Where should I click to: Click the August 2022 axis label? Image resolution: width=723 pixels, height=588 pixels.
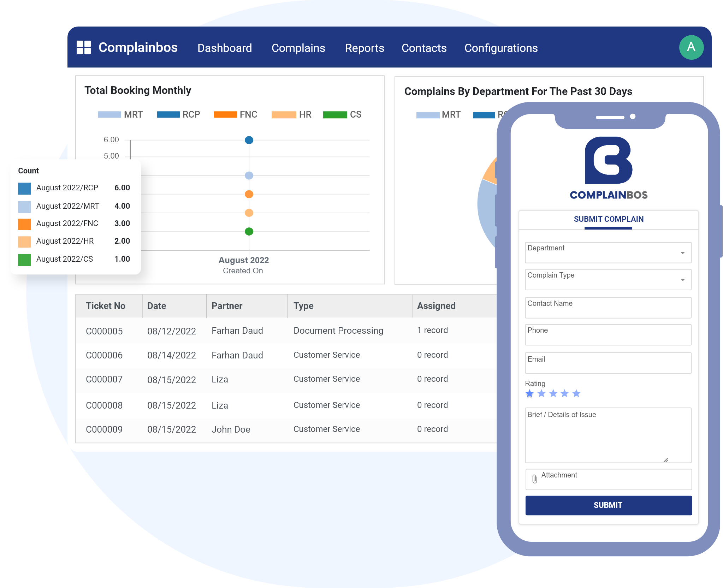tap(244, 260)
